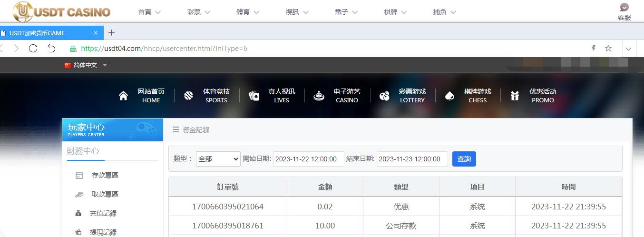Click the browser back arrow
Screen dimensions: 644x237
pos(1,49)
